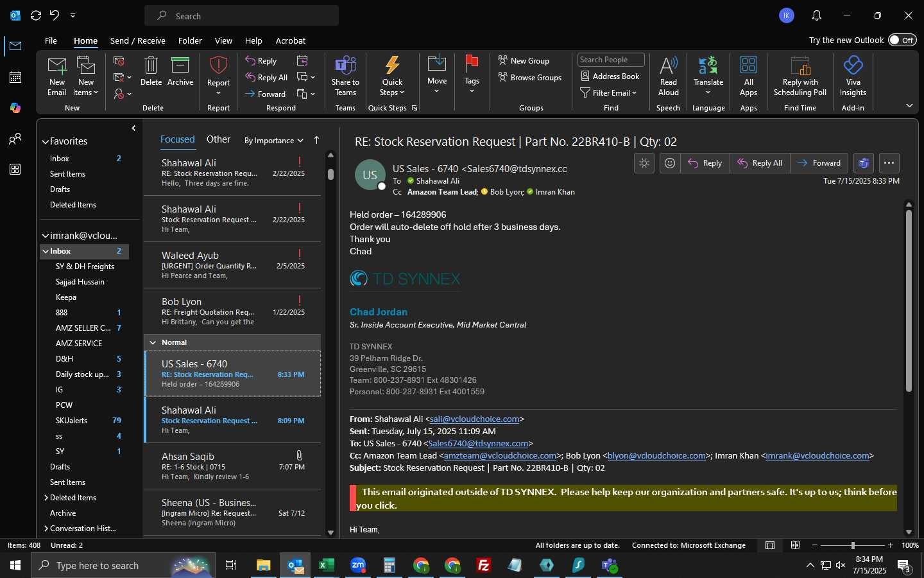The height and width of the screenshot is (578, 924).
Task: Click the Move folder icon
Action: pyautogui.click(x=437, y=64)
